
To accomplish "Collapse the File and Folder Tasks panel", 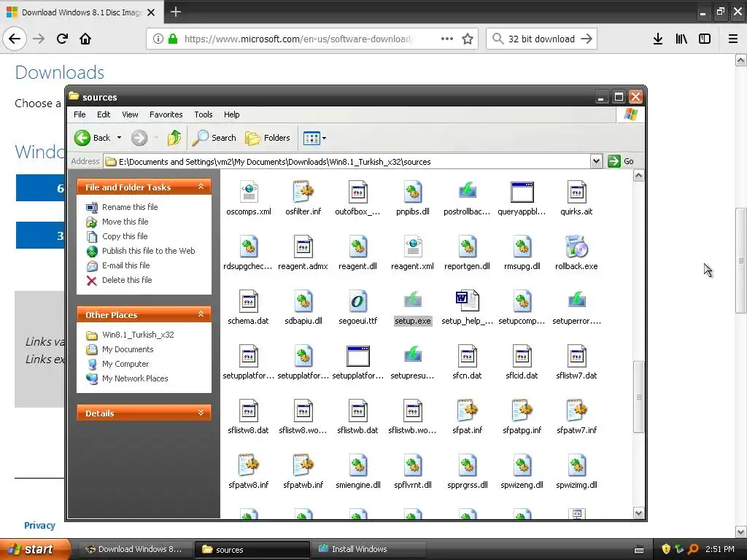I will pos(201,187).
